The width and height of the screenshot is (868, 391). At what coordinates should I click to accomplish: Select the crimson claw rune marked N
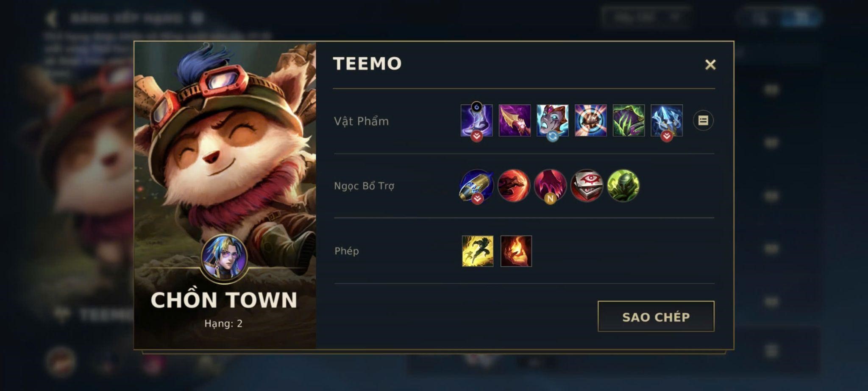pos(550,185)
